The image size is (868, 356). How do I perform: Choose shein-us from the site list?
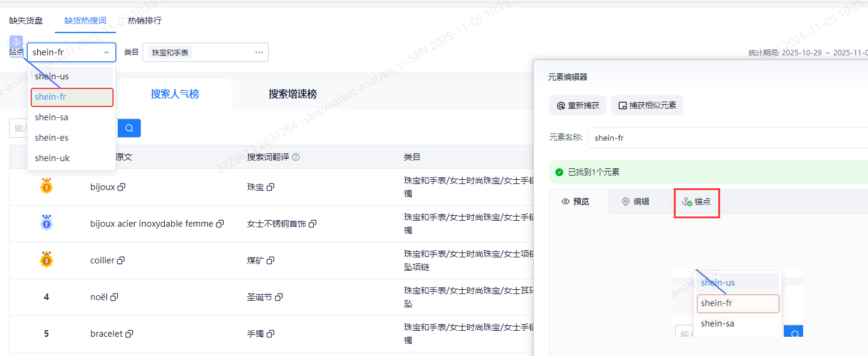click(x=72, y=76)
